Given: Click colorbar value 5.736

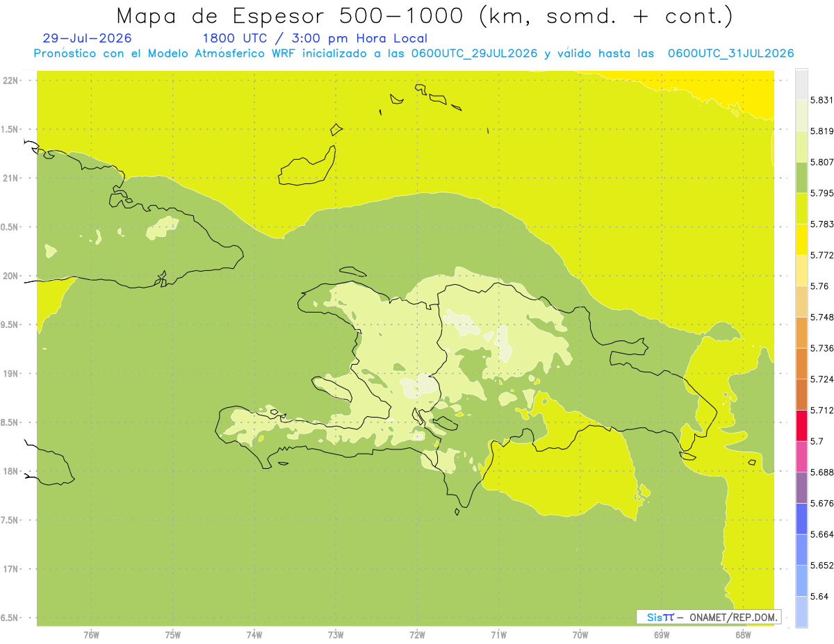Looking at the screenshot, I should click(x=821, y=348).
